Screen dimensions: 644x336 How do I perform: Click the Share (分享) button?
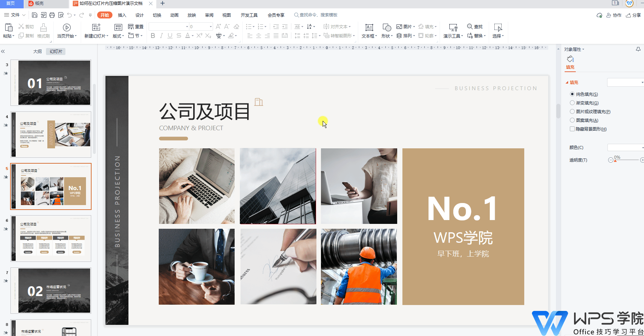click(633, 15)
